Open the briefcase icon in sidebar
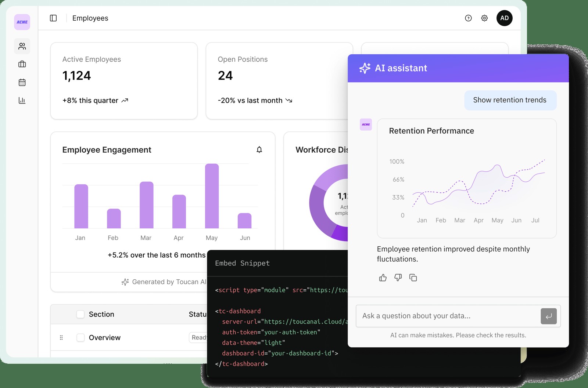 click(x=22, y=64)
